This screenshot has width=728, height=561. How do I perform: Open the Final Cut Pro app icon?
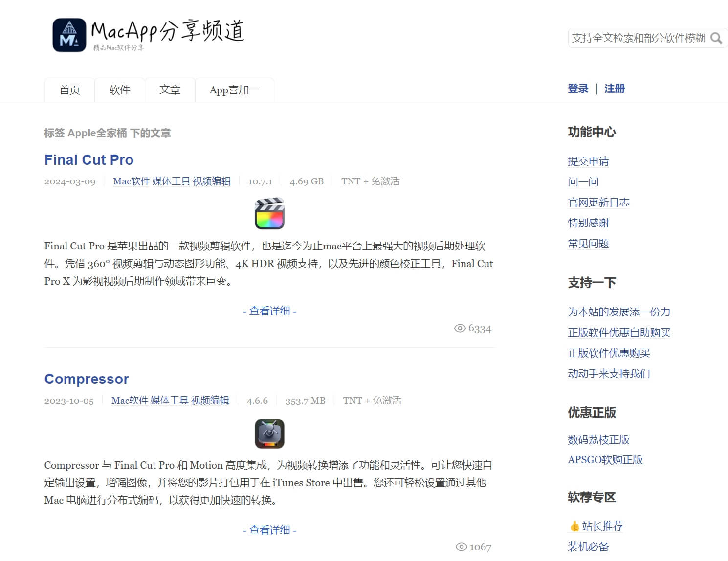269,213
